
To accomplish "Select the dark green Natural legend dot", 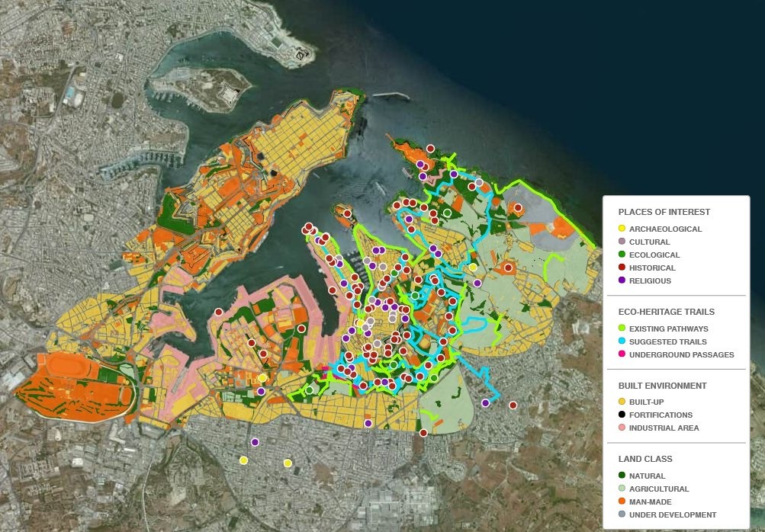I will tap(622, 476).
